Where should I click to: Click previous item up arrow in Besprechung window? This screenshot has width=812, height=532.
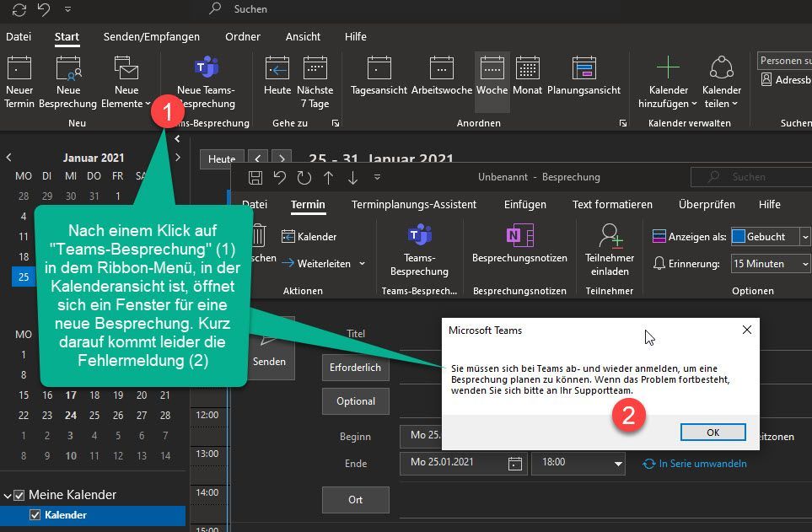328,178
